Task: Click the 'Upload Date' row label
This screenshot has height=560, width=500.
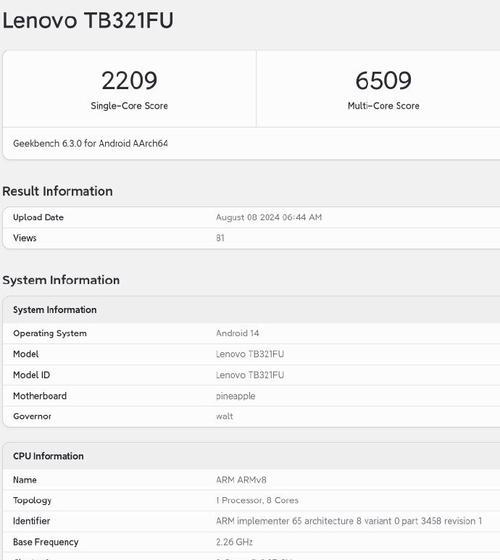Action: 38,217
